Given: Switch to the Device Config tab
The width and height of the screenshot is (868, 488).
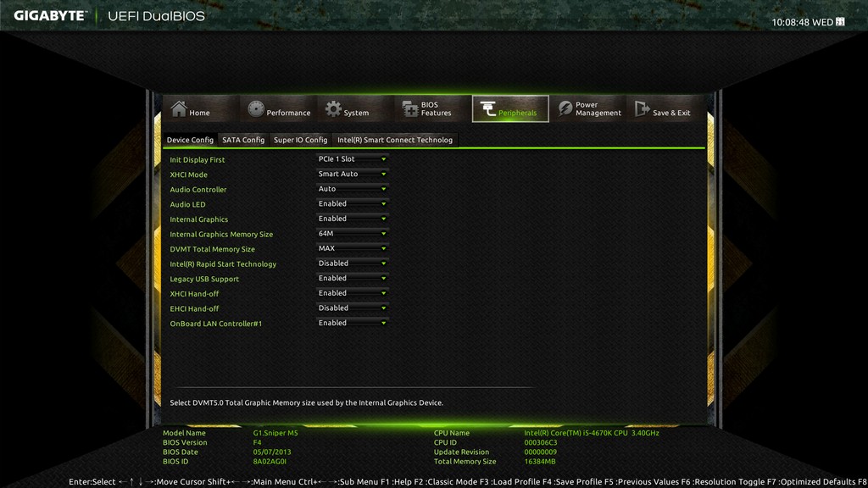Looking at the screenshot, I should [x=190, y=140].
